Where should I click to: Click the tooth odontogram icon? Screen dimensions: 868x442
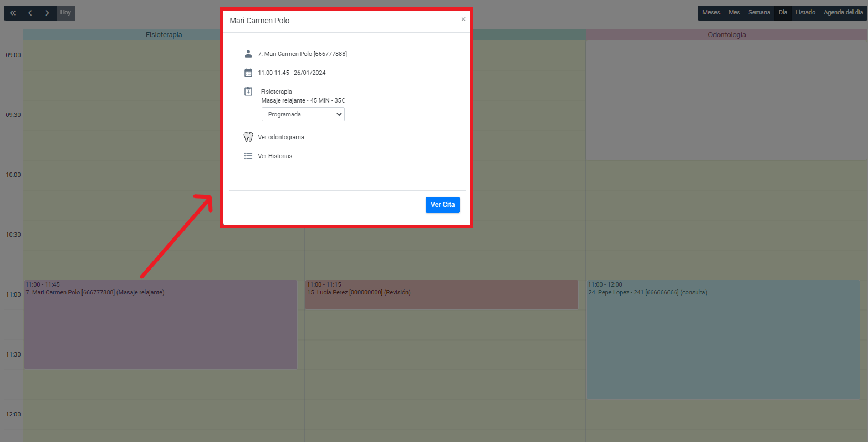tap(248, 137)
